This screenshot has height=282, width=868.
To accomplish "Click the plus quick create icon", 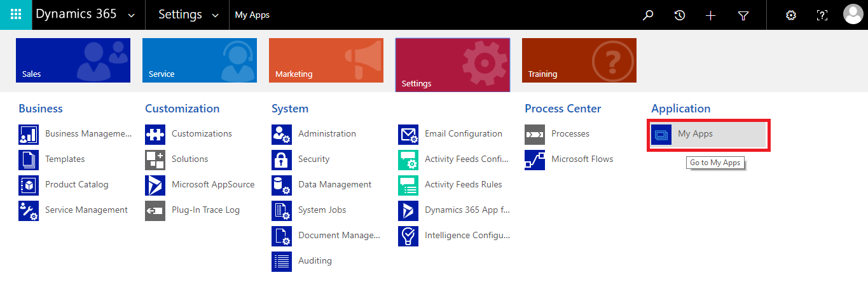I will (x=711, y=15).
